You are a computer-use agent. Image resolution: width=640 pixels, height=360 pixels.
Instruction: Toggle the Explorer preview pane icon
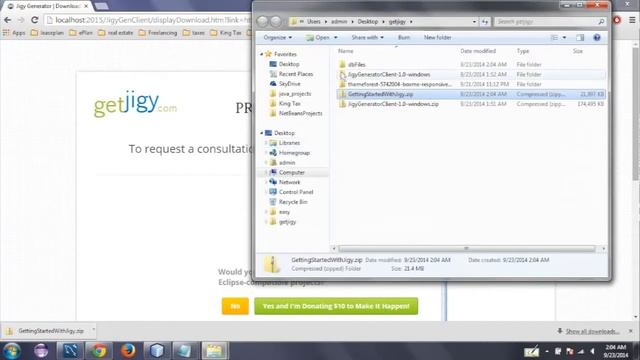click(580, 38)
